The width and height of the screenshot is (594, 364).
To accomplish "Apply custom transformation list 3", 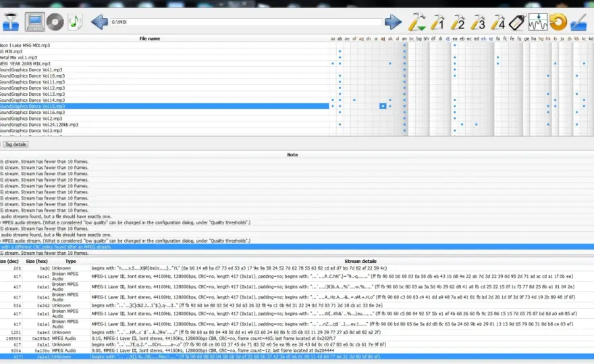I will point(478,22).
